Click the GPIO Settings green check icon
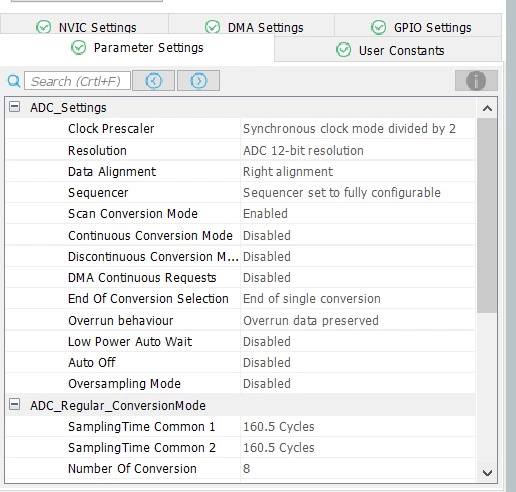Image resolution: width=516 pixels, height=492 pixels. click(x=378, y=27)
